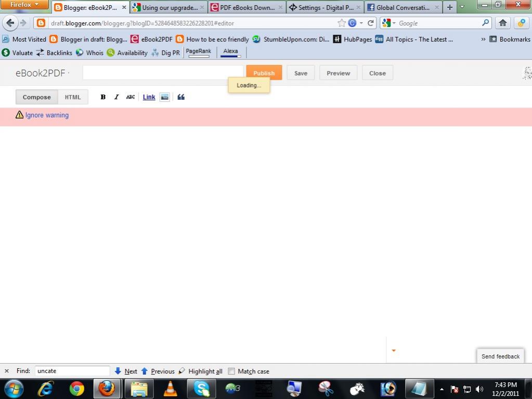Viewport: 532px width, 399px height.
Task: Open VLC media player from taskbar
Action: coord(171,389)
